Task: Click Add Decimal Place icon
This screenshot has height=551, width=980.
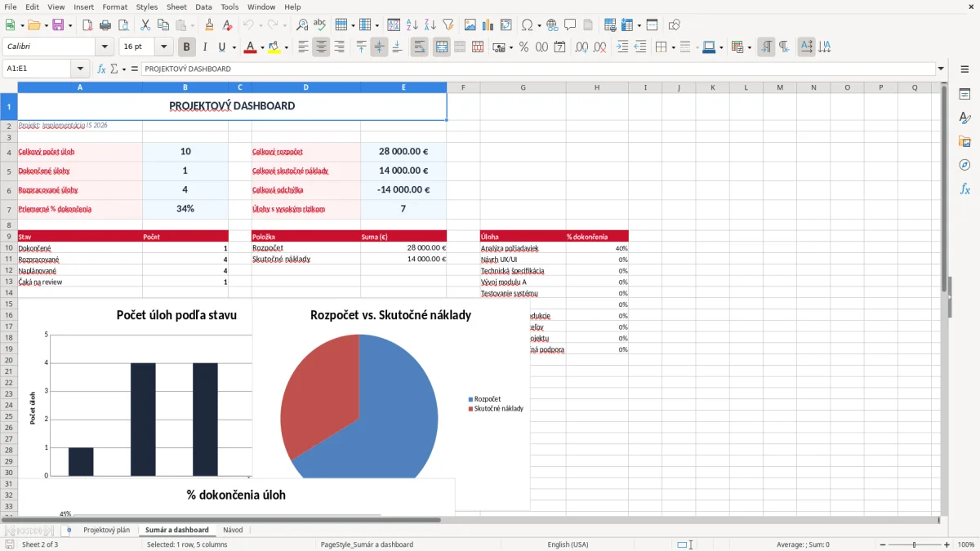Action: click(x=582, y=47)
